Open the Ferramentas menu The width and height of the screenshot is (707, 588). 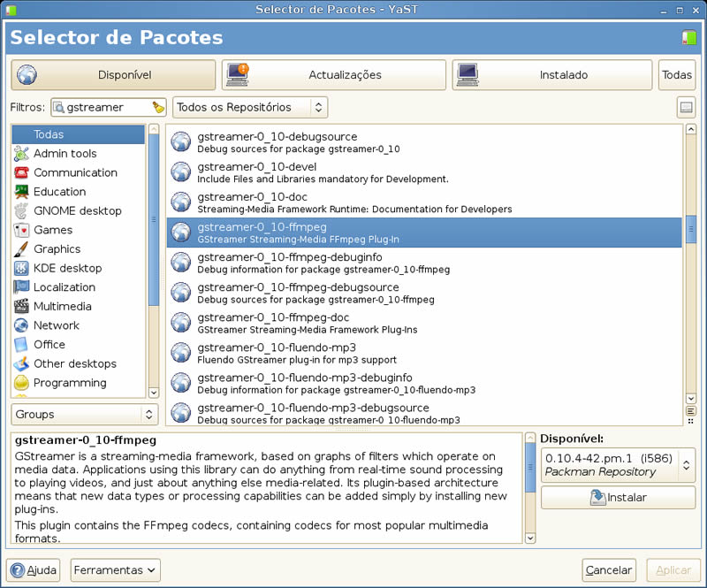116,569
